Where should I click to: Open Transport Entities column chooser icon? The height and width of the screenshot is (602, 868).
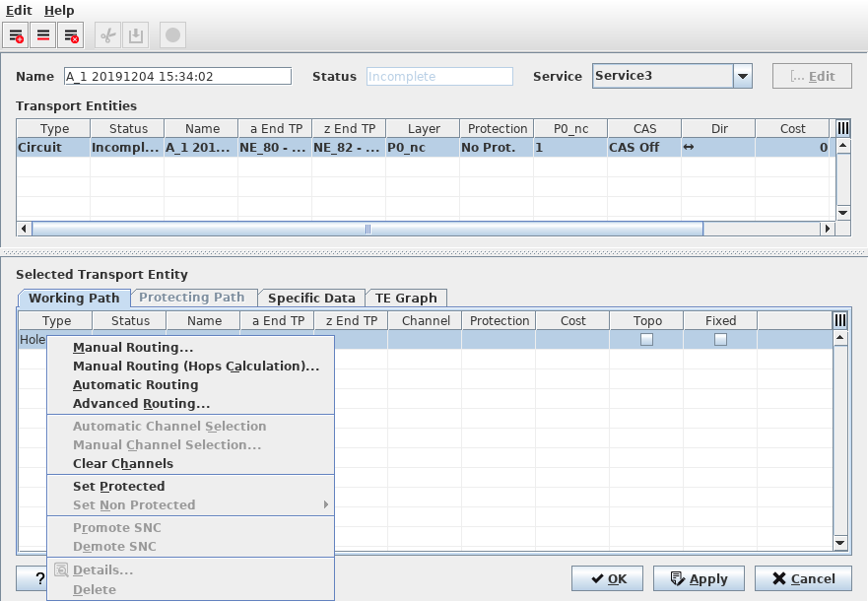point(842,128)
